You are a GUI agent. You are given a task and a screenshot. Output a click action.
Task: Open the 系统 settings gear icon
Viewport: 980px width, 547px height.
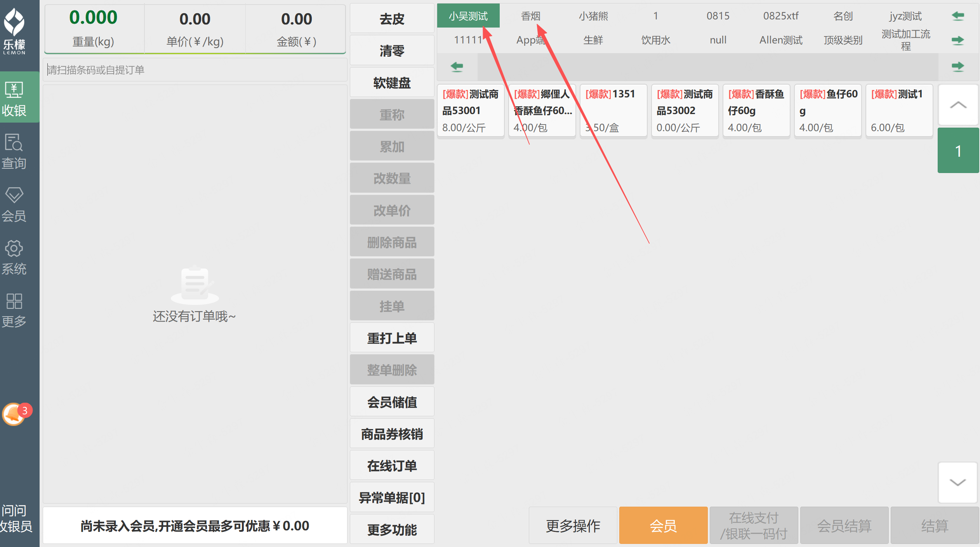(14, 248)
